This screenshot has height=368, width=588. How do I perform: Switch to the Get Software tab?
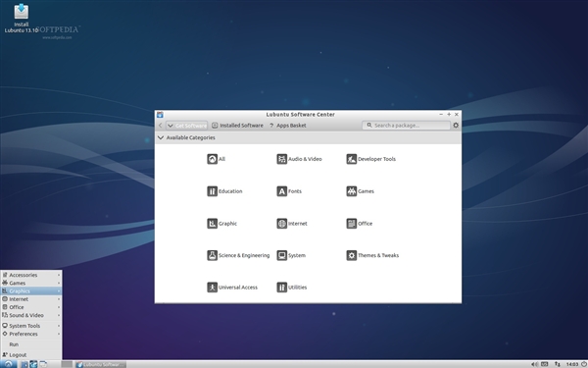(x=187, y=126)
